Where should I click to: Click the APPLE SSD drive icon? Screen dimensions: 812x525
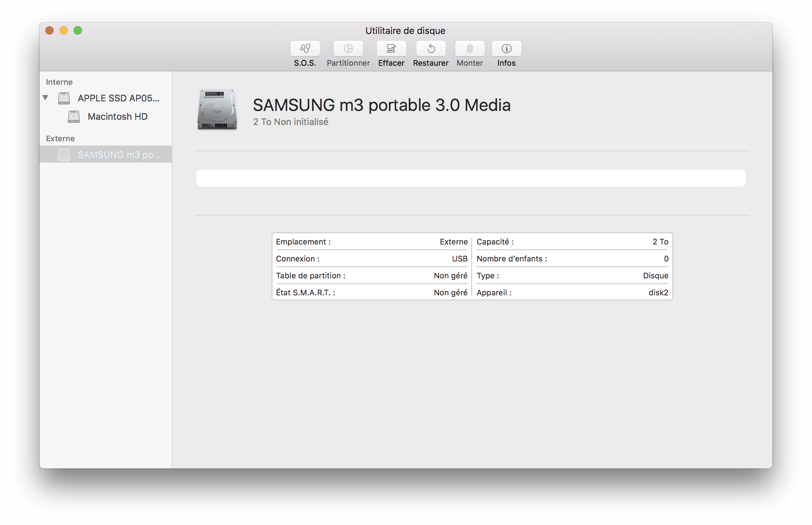pyautogui.click(x=64, y=98)
